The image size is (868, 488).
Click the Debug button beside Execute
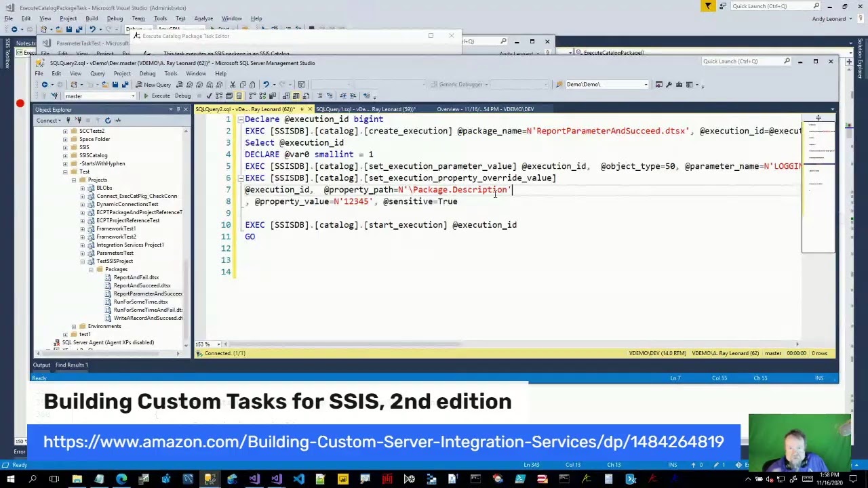point(182,96)
